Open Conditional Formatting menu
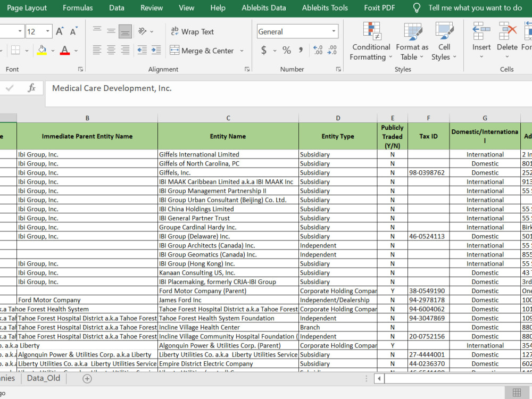The image size is (532, 399). click(371, 41)
